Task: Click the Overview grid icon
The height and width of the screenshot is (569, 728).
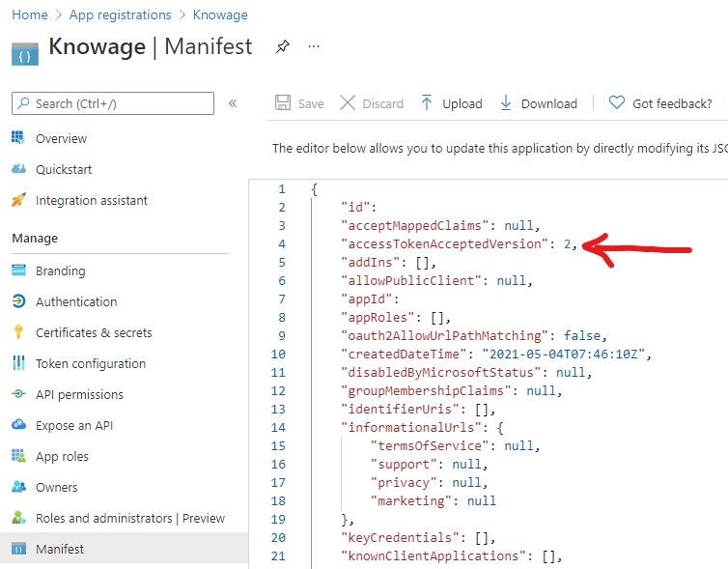Action: pyautogui.click(x=18, y=137)
